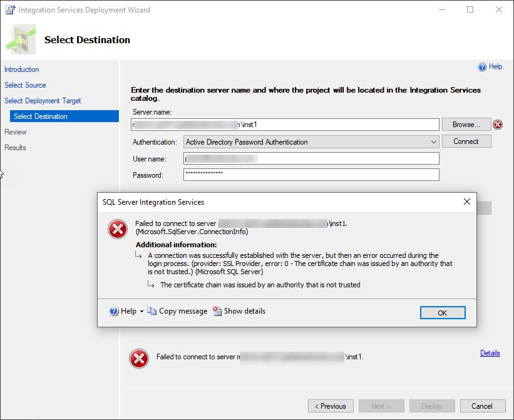The width and height of the screenshot is (514, 420).
Task: Click the red error icon beside Browse
Action: (x=498, y=125)
